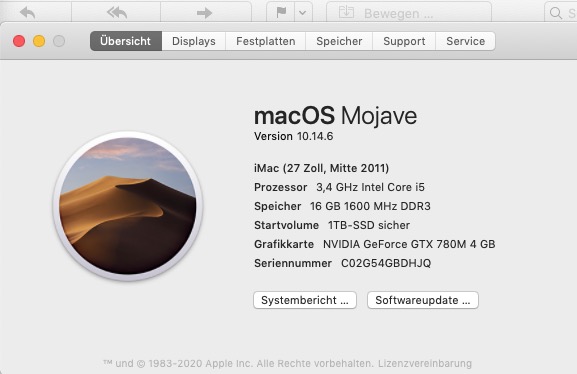Click the Reply arrow icon in the toolbar
Screen dimensions: 577x374
(28, 13)
